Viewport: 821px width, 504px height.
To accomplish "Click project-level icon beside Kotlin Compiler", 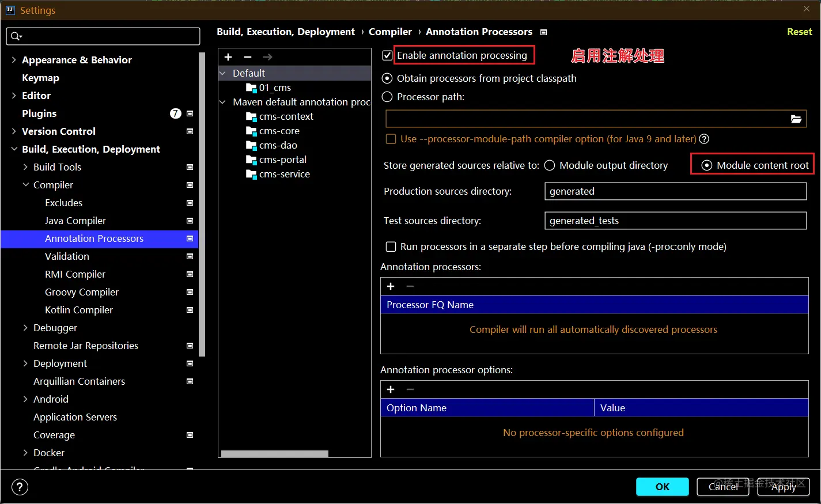I will pyautogui.click(x=190, y=310).
